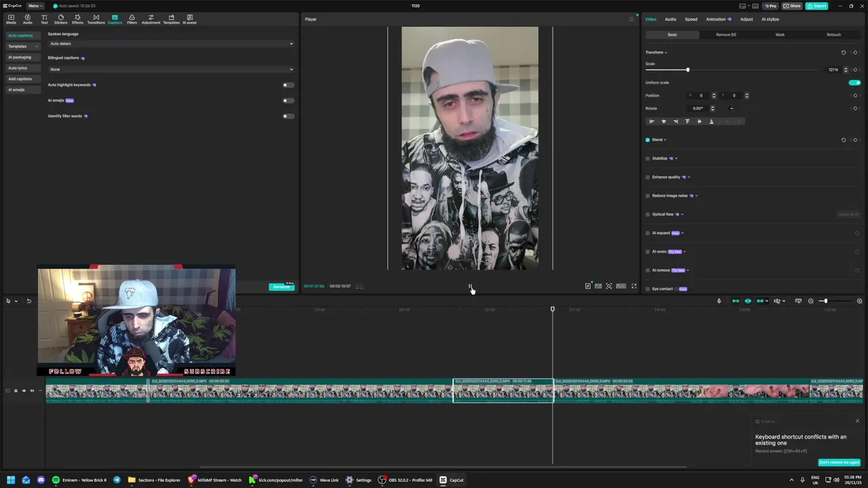
Task: Toggle Identify filler words switch
Action: 288,116
